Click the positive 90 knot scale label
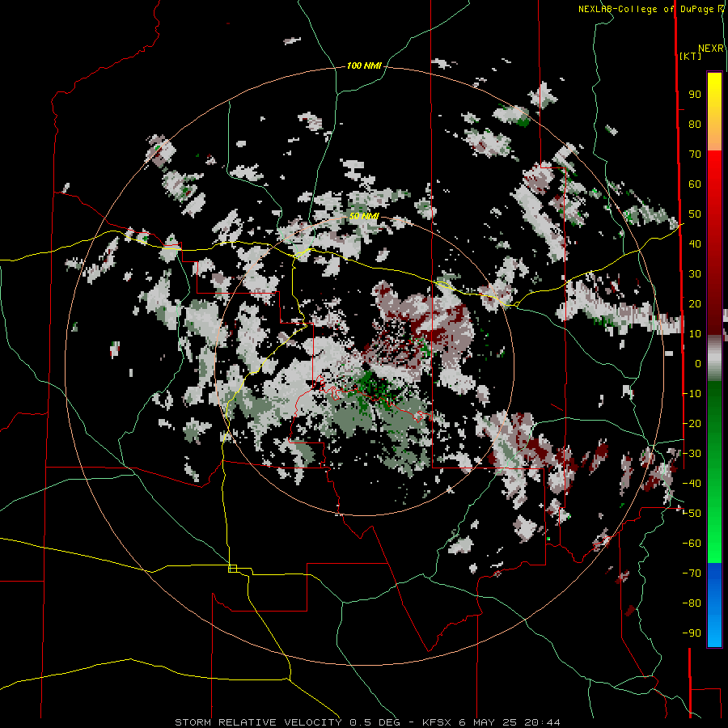This screenshot has height=728, width=728. (x=695, y=95)
